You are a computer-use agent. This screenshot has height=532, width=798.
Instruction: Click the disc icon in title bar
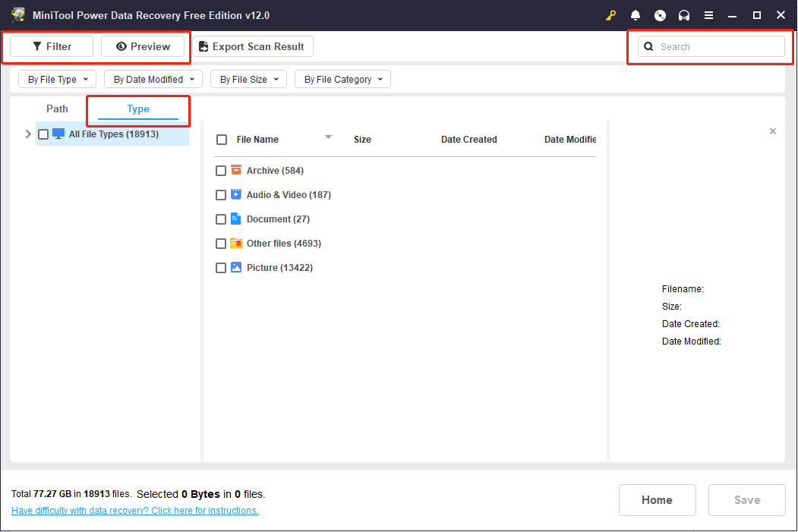click(660, 15)
